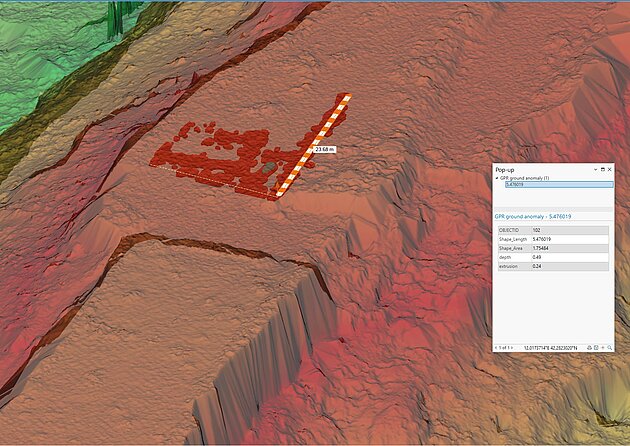Screen dimensions: 630x446
Task: Click the flash feature icon in pop-up footer
Action: coord(589,348)
